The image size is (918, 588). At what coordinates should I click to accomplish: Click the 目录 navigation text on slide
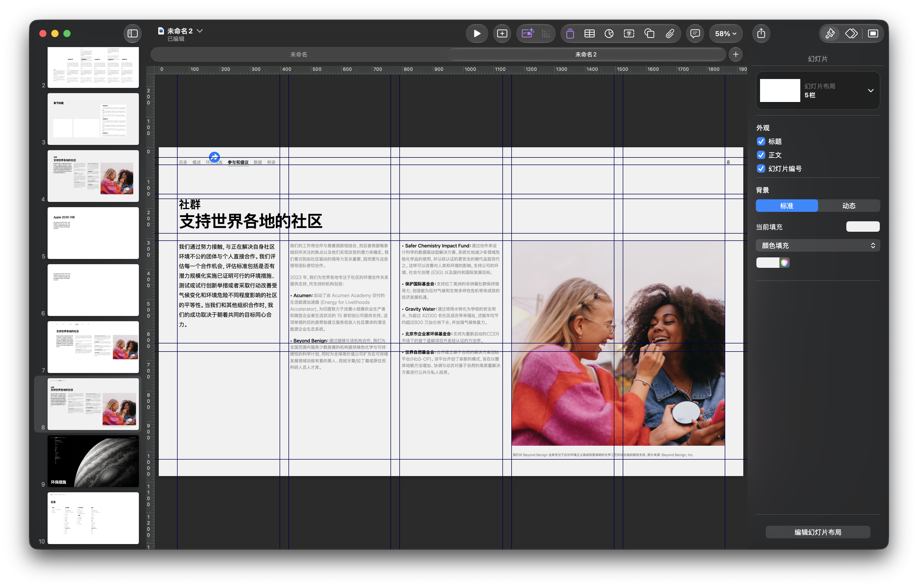183,163
